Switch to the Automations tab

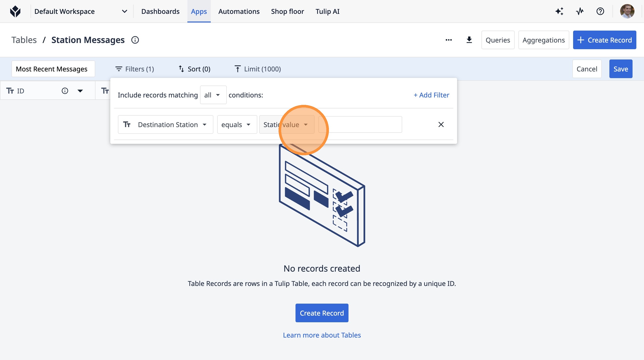[x=239, y=11]
